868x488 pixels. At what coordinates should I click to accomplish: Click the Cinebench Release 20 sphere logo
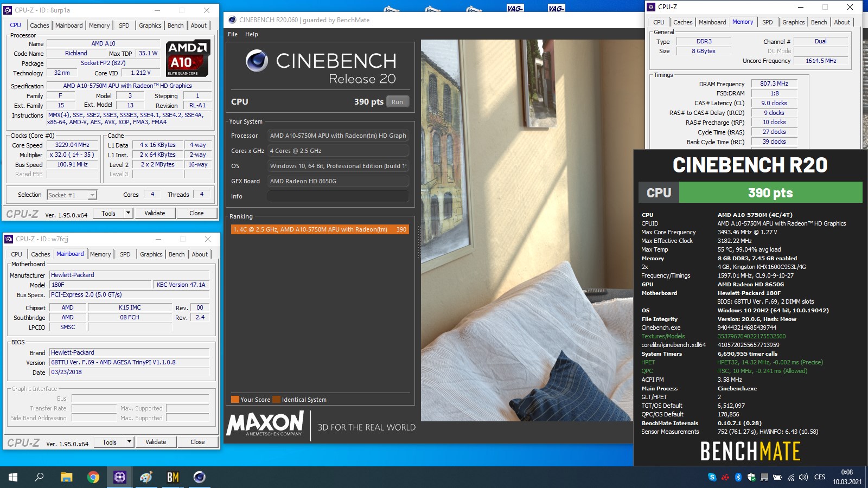[257, 61]
